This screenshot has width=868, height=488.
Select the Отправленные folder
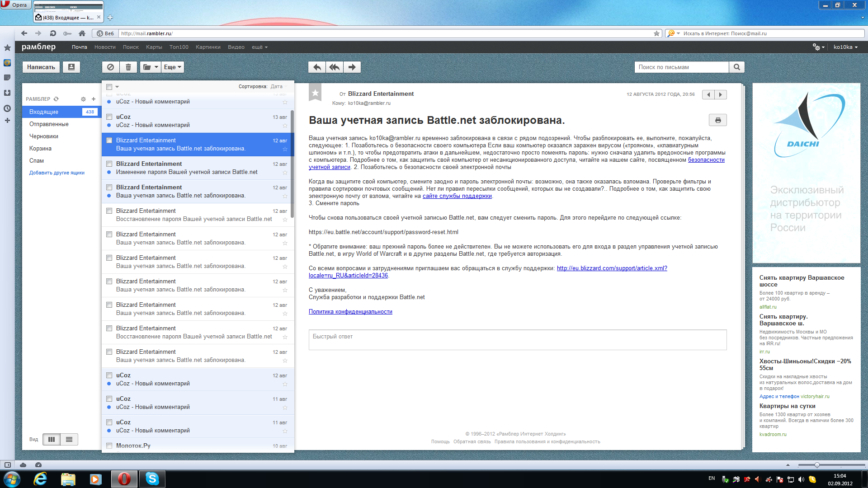(x=49, y=124)
